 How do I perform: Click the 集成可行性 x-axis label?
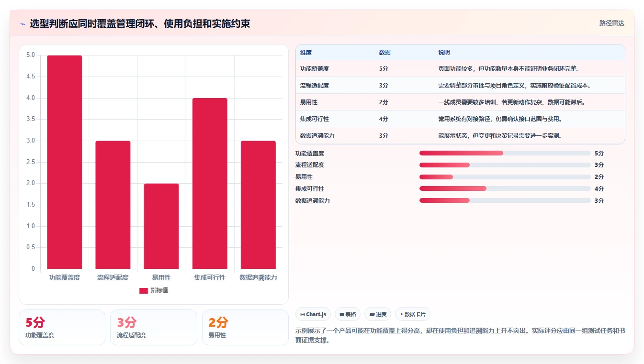[210, 277]
